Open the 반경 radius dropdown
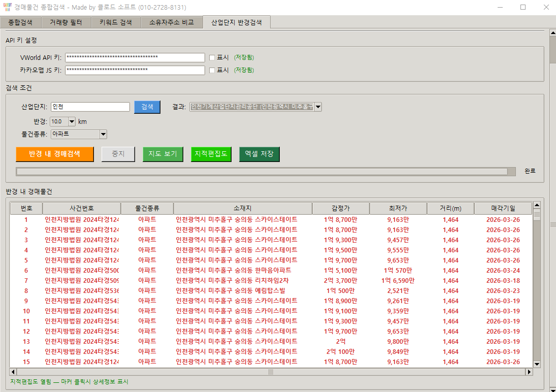Viewport: 556px width, 392px height. [x=71, y=122]
